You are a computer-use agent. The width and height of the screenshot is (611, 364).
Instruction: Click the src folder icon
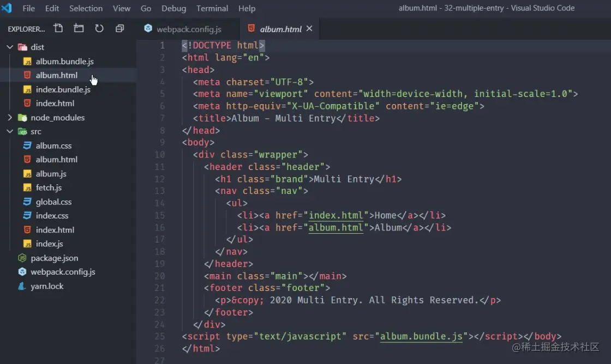tap(22, 131)
